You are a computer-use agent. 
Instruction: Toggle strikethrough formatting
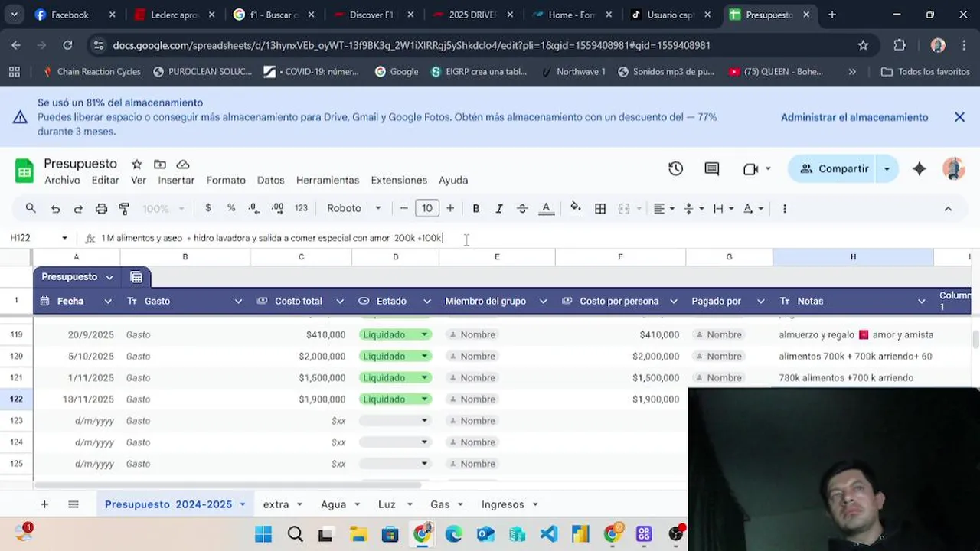pyautogui.click(x=522, y=208)
